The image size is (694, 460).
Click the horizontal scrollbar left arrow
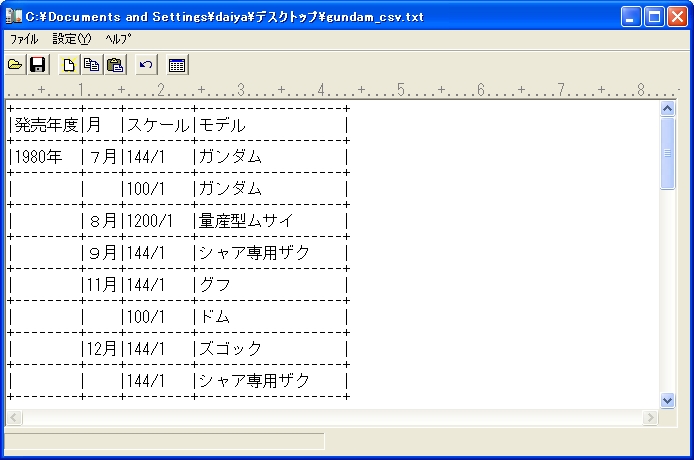click(14, 417)
